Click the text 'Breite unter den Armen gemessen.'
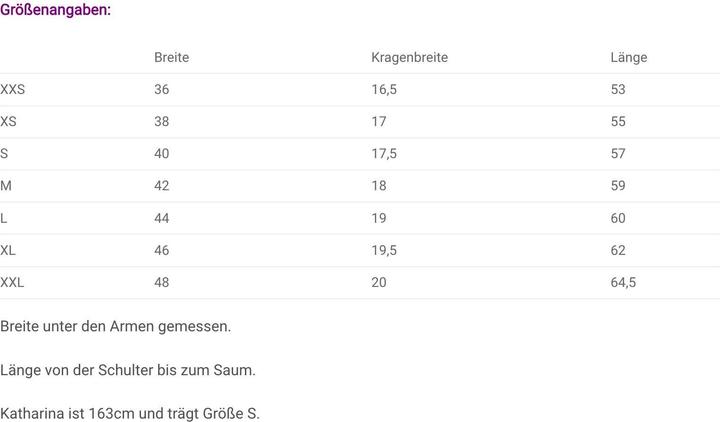This screenshot has width=720, height=422. 116,326
